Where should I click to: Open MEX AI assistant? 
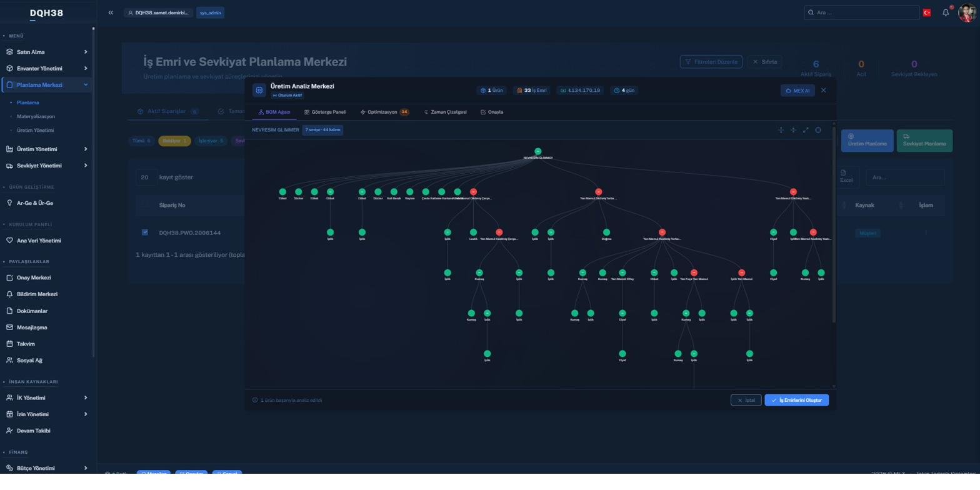[797, 91]
